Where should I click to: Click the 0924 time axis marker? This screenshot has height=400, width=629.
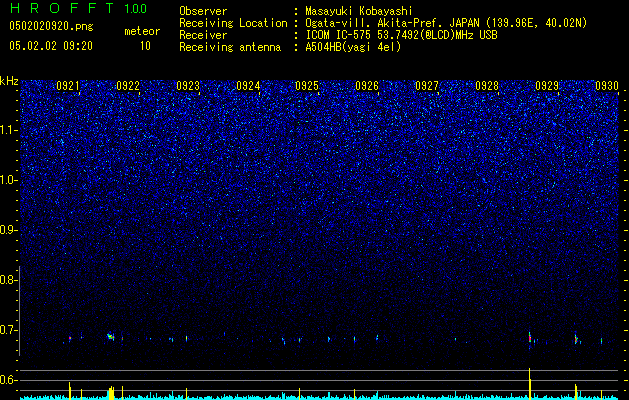tap(248, 85)
